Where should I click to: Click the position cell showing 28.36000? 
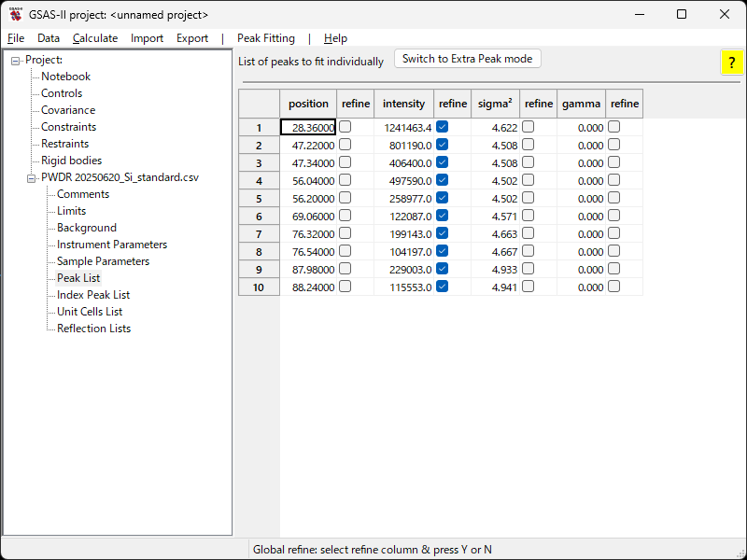(x=308, y=127)
